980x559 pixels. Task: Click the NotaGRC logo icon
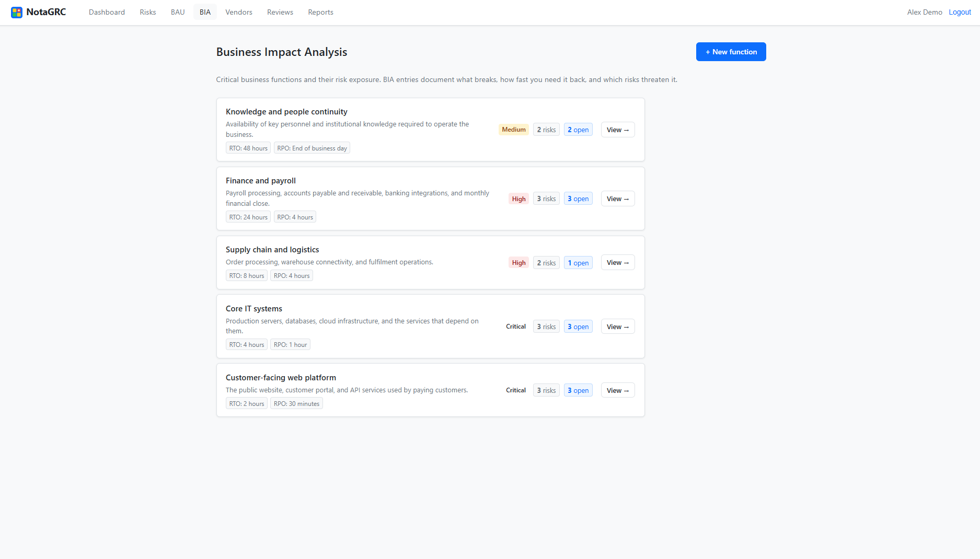coord(17,12)
